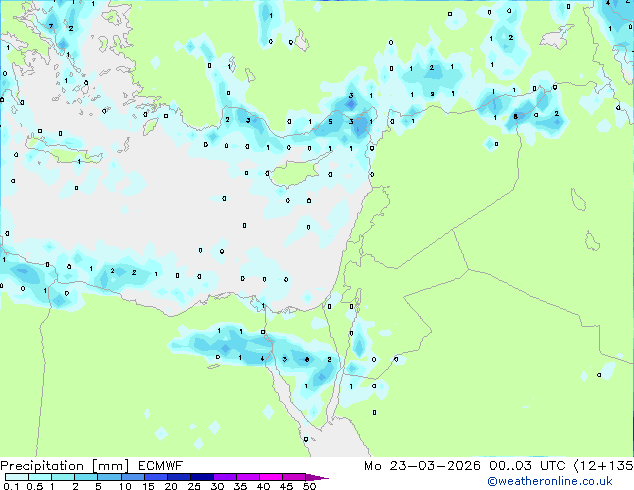
Task: Click the 10–15 mm legend color swatch
Action: (x=133, y=477)
